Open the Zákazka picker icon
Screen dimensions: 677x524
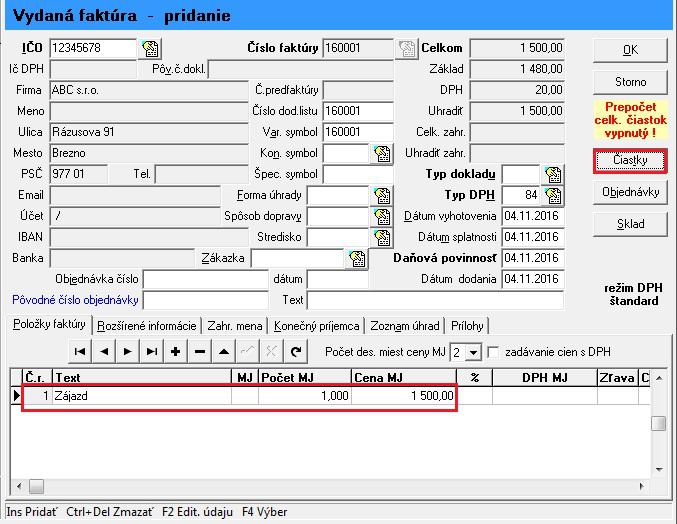pos(357,259)
